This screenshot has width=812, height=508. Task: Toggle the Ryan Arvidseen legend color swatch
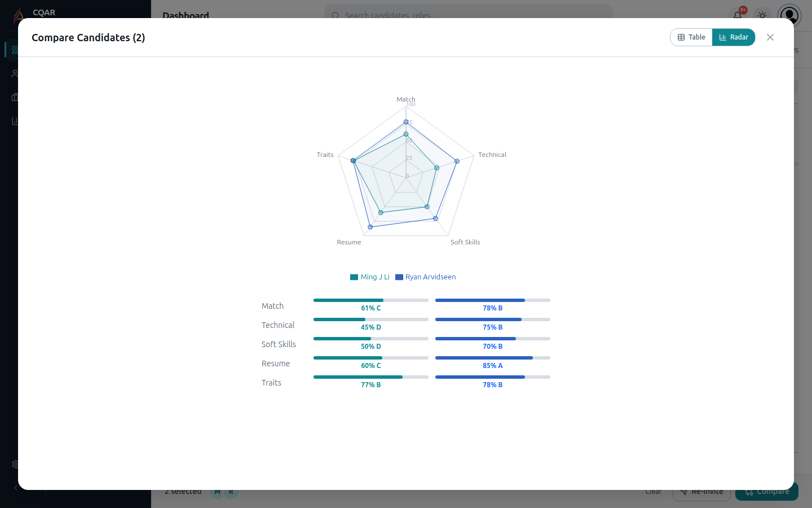pyautogui.click(x=399, y=277)
